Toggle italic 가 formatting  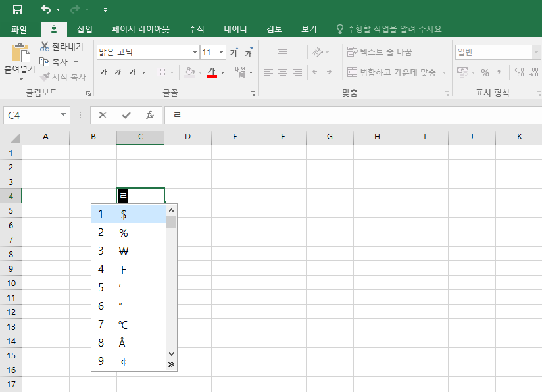118,72
